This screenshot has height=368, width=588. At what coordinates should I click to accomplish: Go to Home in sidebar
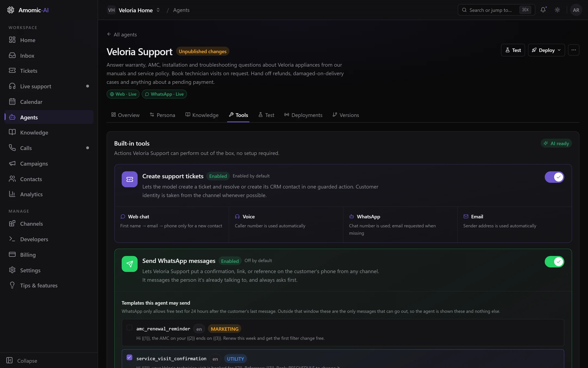pos(49,40)
